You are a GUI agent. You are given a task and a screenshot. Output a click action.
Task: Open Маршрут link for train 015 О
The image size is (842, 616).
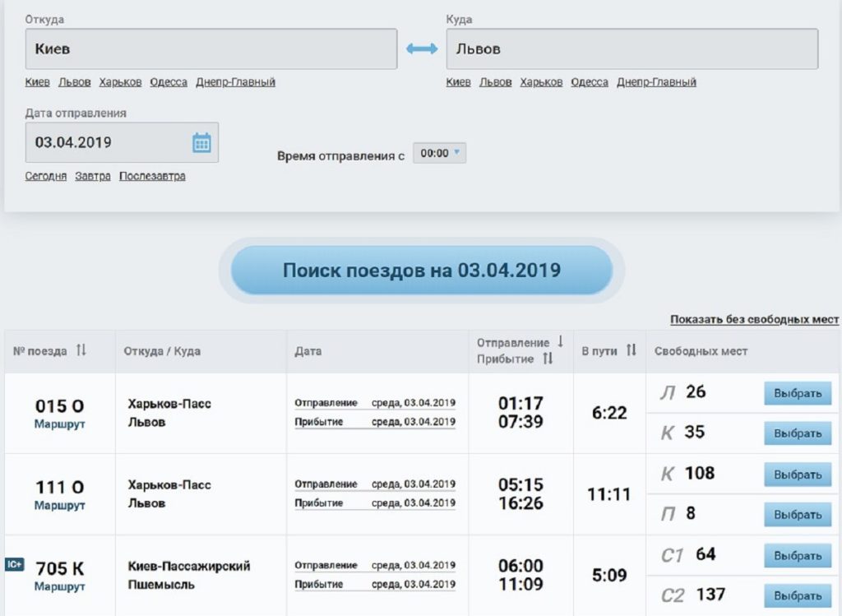point(59,424)
